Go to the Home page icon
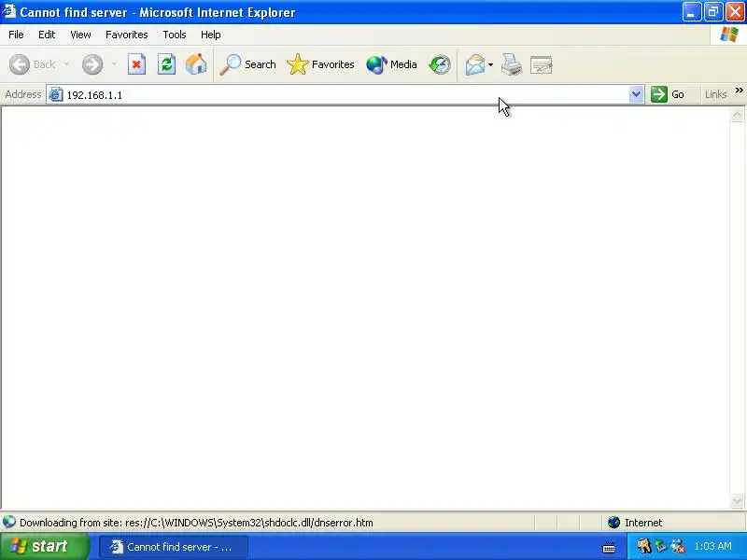The image size is (747, 560). 196,64
